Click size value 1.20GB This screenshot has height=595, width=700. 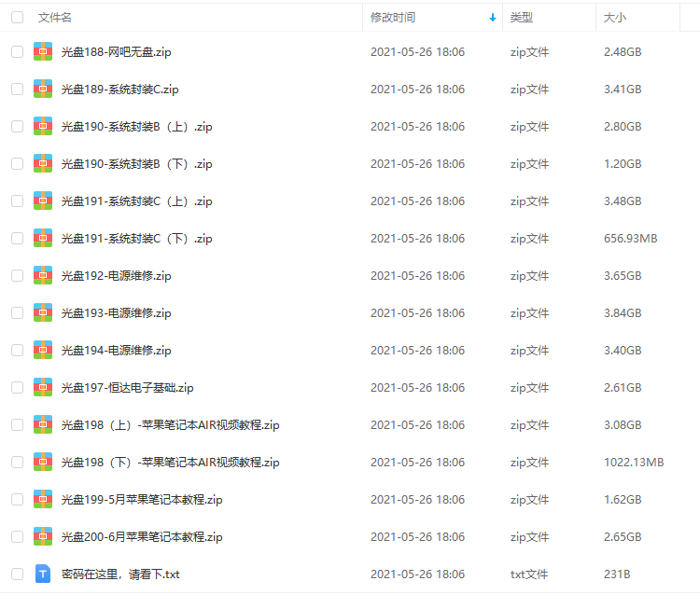click(623, 164)
